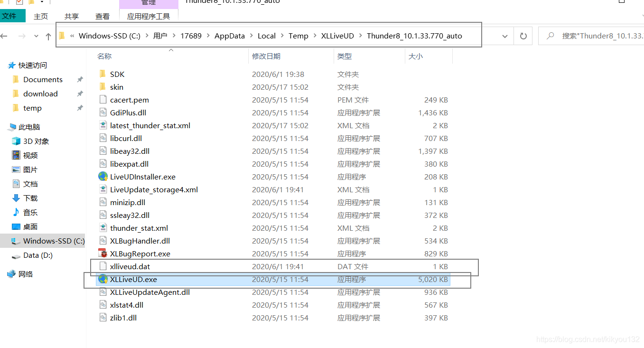Open the 管理 contextual tab
Viewport: 644px width, 348px height.
pos(149,3)
